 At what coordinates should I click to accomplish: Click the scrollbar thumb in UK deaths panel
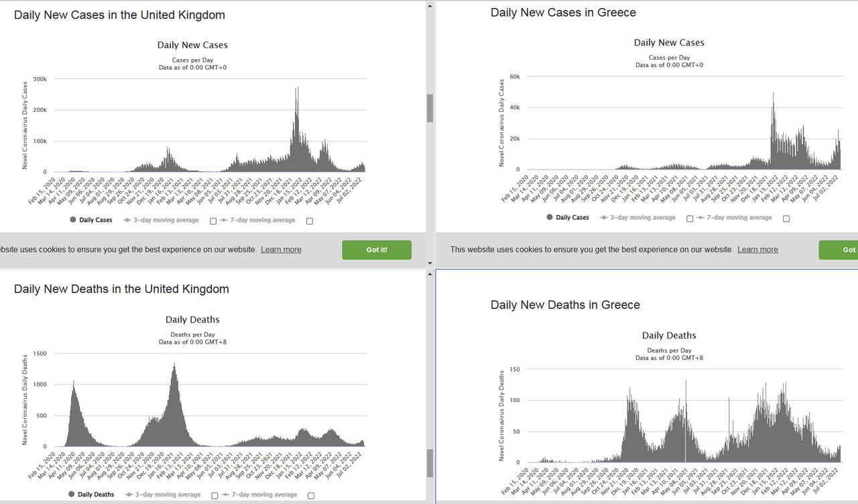(x=430, y=463)
